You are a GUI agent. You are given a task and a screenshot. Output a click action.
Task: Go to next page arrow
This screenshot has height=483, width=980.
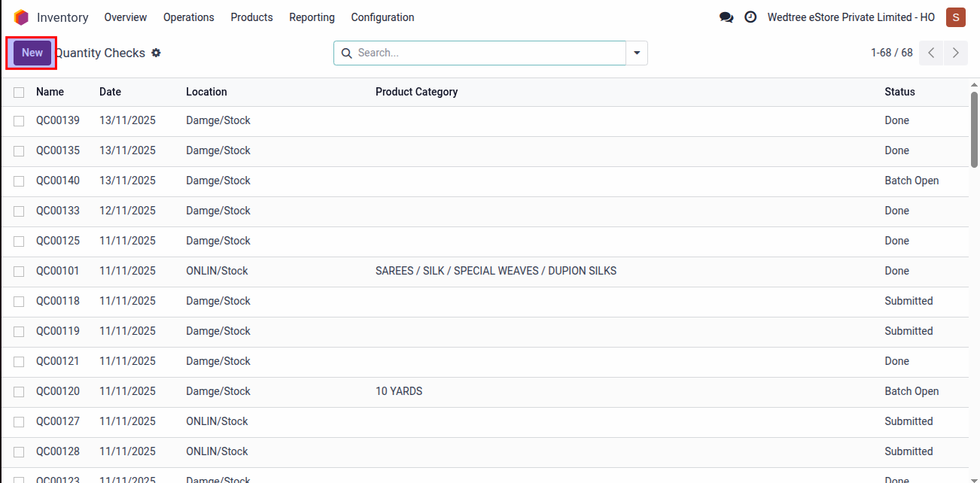[956, 53]
